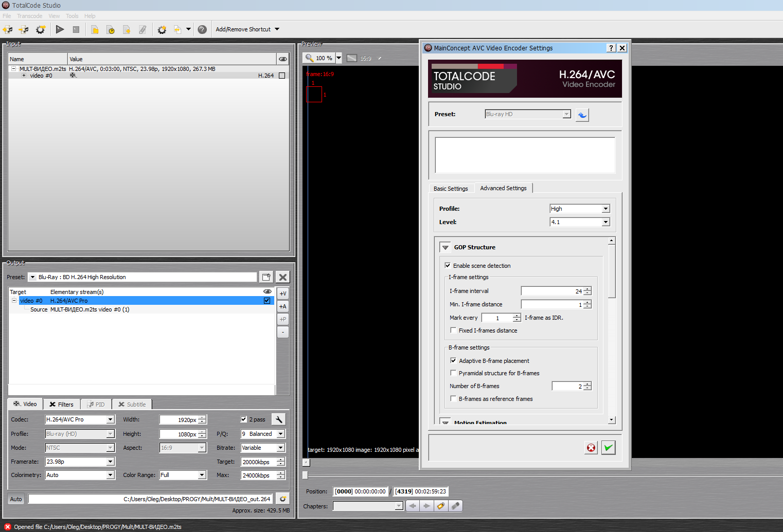
Task: Open the Level dropdown showing 4.1
Action: coord(580,222)
